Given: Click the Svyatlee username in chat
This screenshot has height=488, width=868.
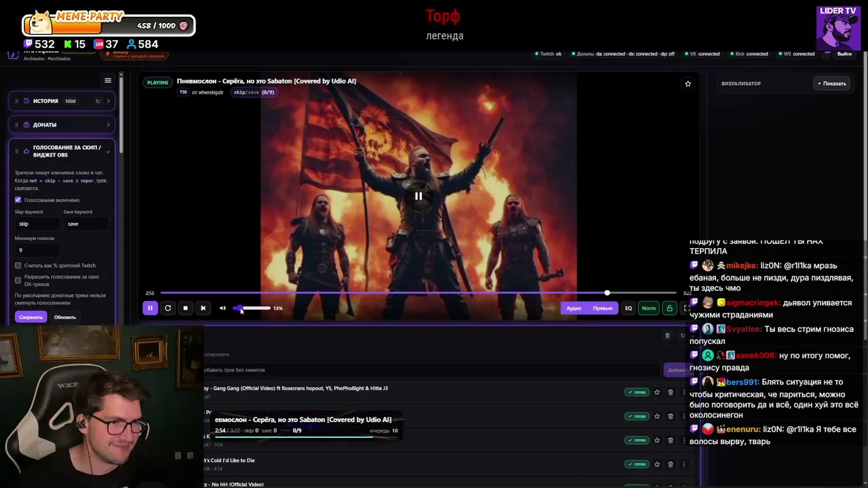Looking at the screenshot, I should (744, 329).
